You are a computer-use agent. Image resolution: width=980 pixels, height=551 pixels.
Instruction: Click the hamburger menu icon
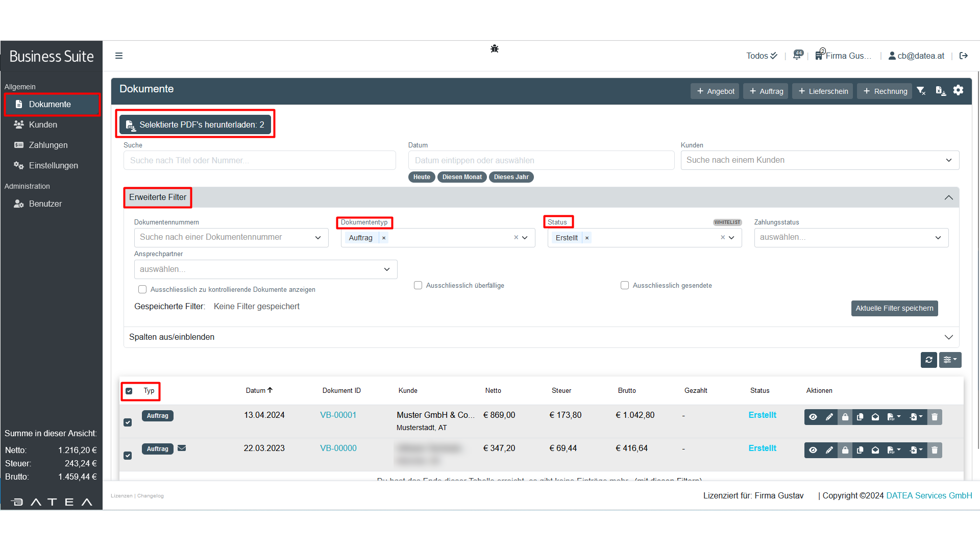point(119,56)
